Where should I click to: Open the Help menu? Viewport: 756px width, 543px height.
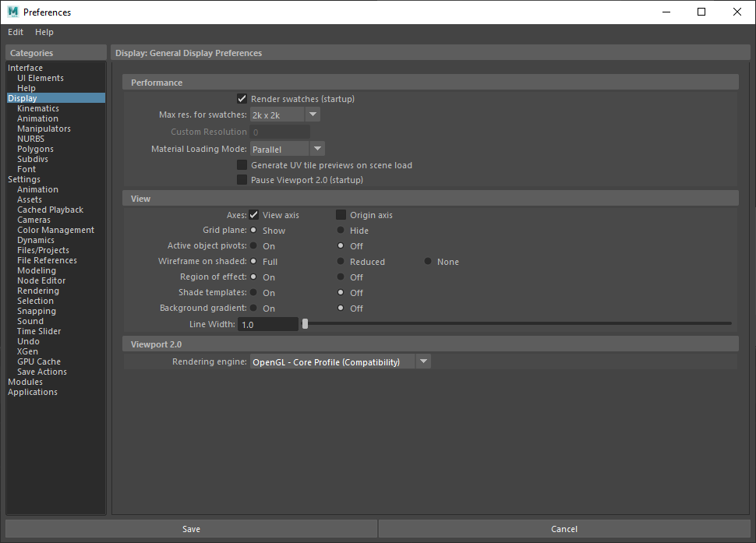44,32
